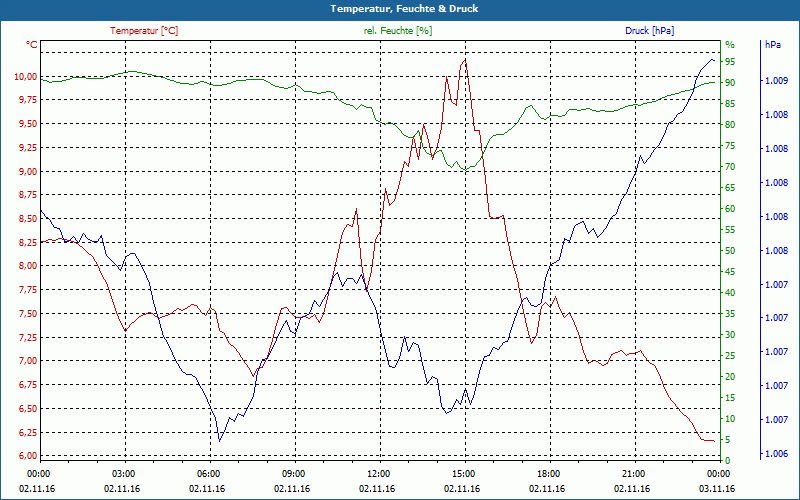The width and height of the screenshot is (800, 500).
Task: Click the '80' humidity axis value
Action: pos(730,124)
